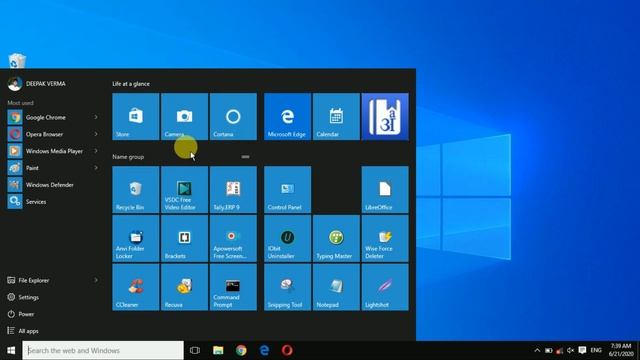Show hidden tray icons arrow

click(537, 350)
